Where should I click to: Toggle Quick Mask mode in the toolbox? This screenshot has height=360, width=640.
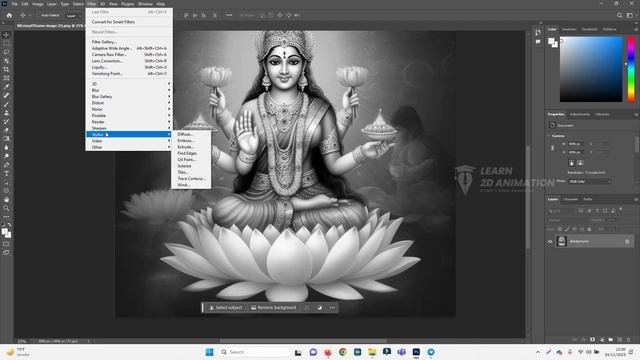[6, 244]
